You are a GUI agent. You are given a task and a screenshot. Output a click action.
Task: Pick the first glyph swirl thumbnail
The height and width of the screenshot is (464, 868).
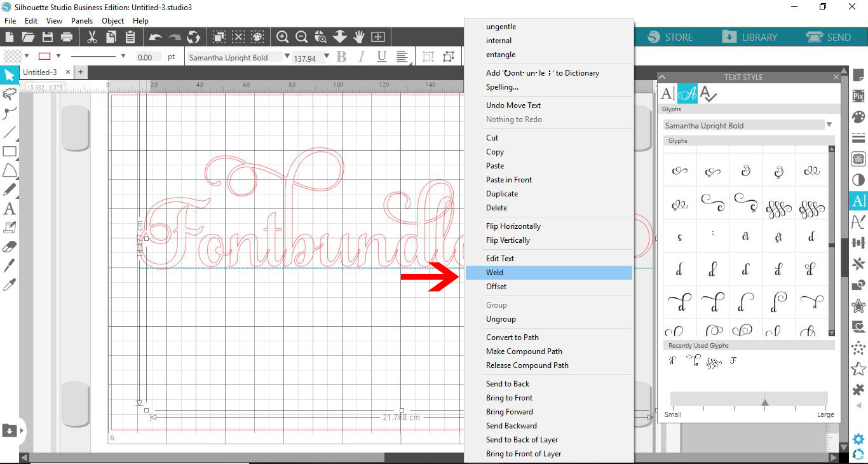680,170
